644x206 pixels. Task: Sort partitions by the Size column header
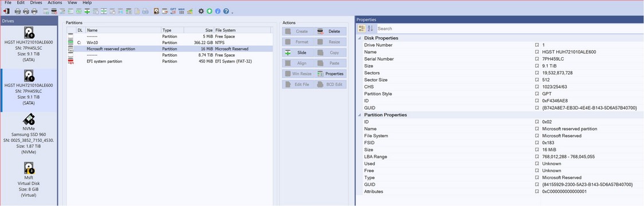tap(198, 30)
